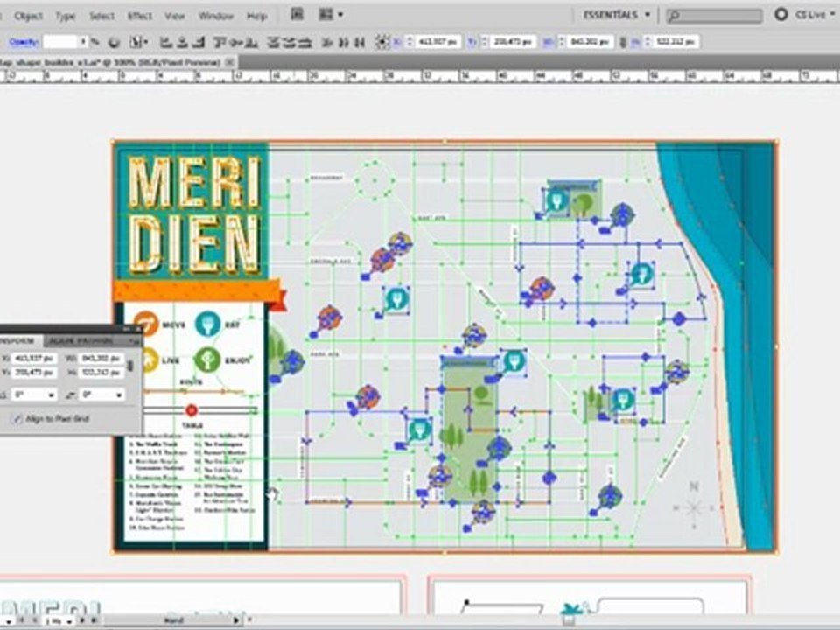The height and width of the screenshot is (630, 840).
Task: Open the artboard navigation dropdown in status bar
Action: pyautogui.click(x=70, y=621)
